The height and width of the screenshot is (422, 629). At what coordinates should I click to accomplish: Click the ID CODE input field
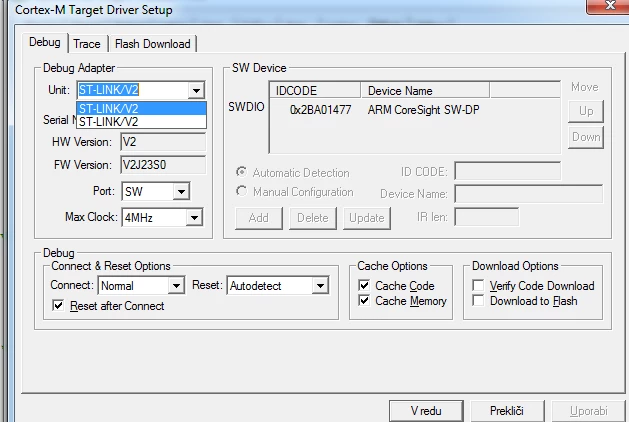tap(507, 172)
